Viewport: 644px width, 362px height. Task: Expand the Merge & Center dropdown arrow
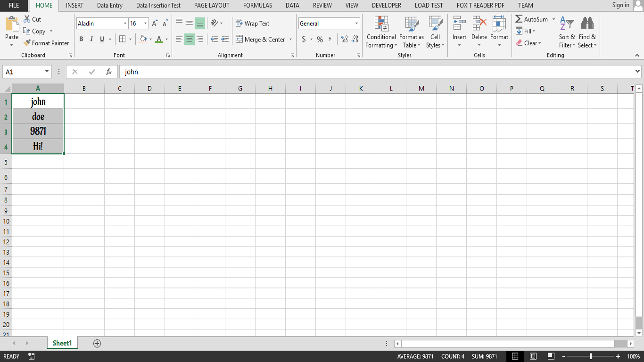pos(290,40)
